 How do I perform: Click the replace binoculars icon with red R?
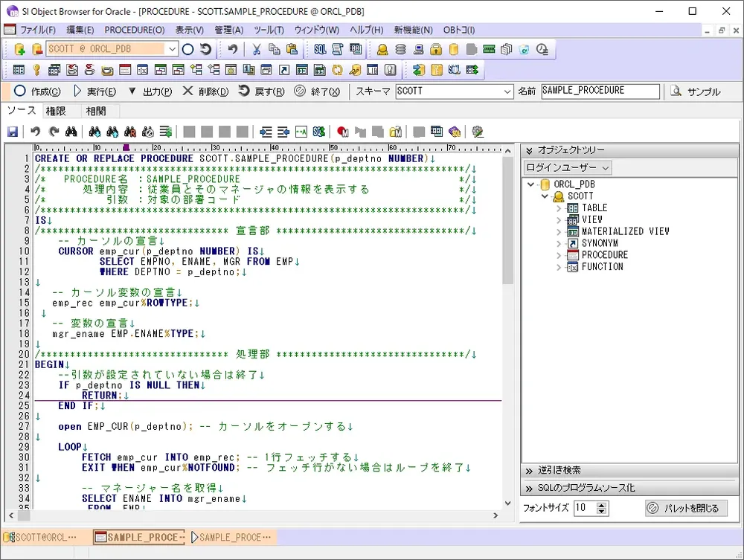130,132
